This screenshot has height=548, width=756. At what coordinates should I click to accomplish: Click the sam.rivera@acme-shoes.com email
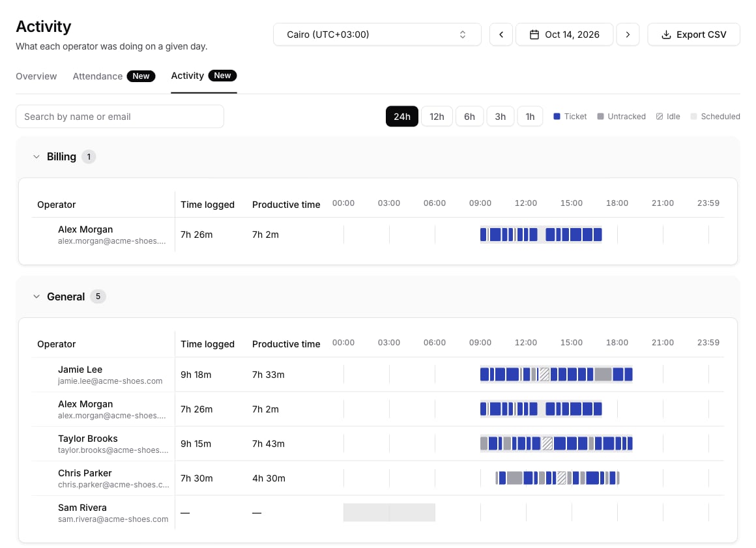tap(113, 519)
